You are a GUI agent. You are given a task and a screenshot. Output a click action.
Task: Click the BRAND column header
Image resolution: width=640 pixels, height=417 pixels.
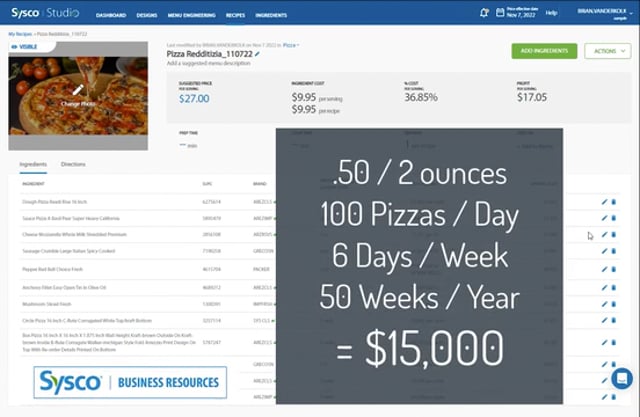[x=260, y=184]
